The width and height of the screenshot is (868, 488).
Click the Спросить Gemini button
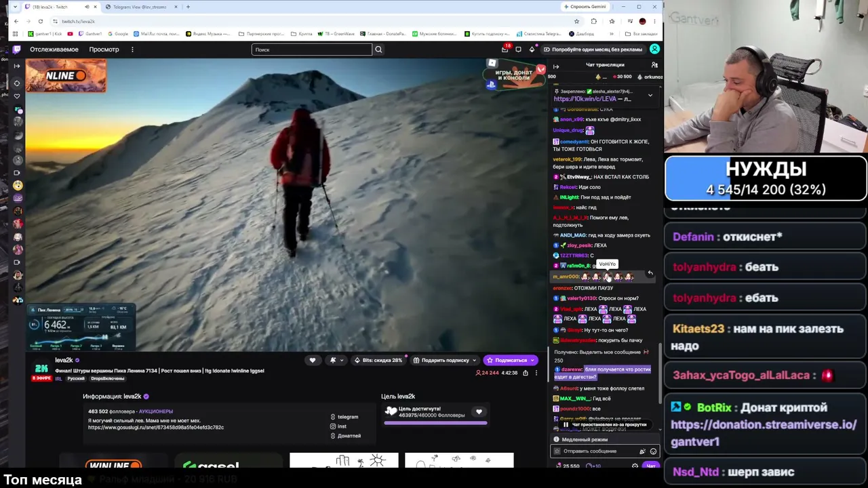pyautogui.click(x=585, y=7)
